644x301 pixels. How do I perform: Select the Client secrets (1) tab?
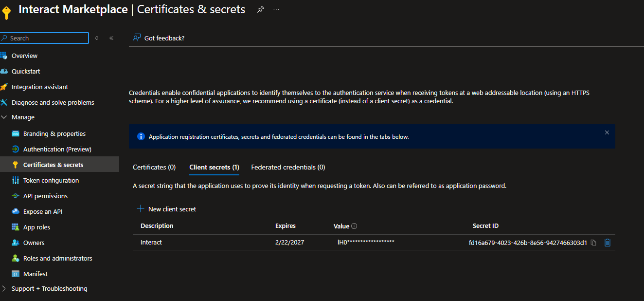[x=214, y=167]
